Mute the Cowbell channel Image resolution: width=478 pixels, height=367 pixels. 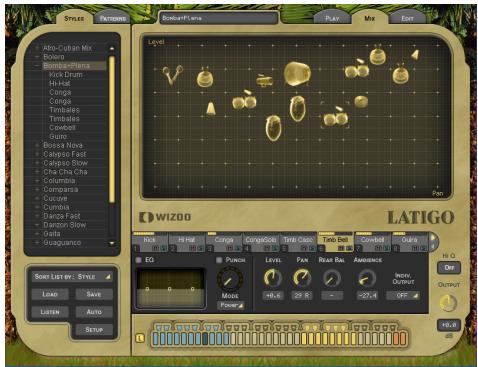tap(378, 248)
